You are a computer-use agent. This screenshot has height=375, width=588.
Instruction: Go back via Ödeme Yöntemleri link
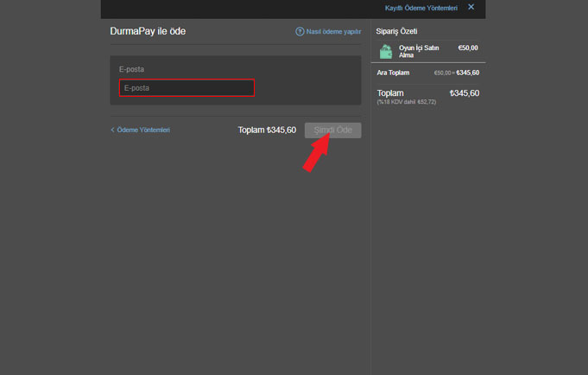click(x=143, y=130)
